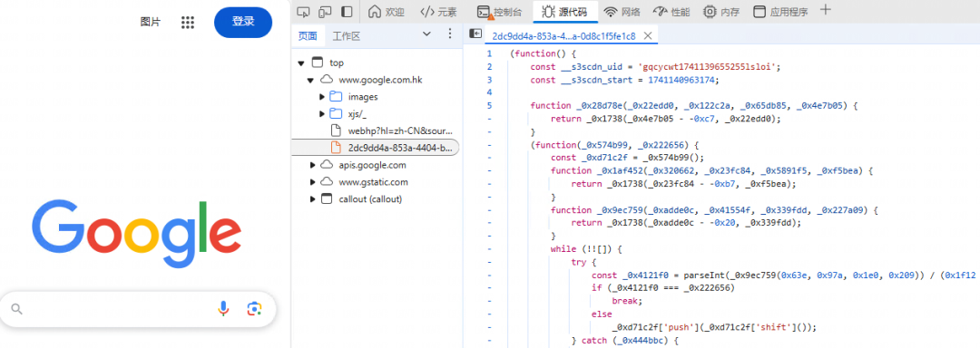Viewport: 980px width, 348px height.
Task: Expand the more tabs chevron in navigator
Action: click(426, 34)
